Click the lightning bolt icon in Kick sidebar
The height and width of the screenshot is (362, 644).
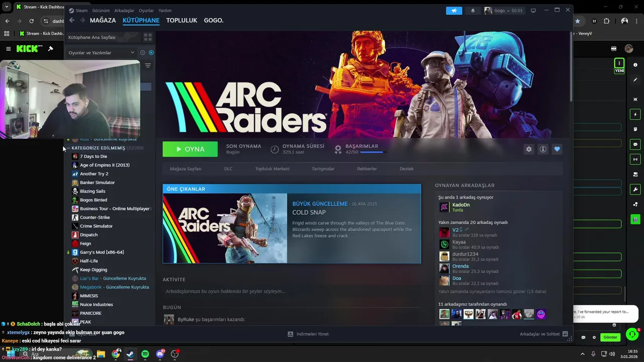click(635, 115)
